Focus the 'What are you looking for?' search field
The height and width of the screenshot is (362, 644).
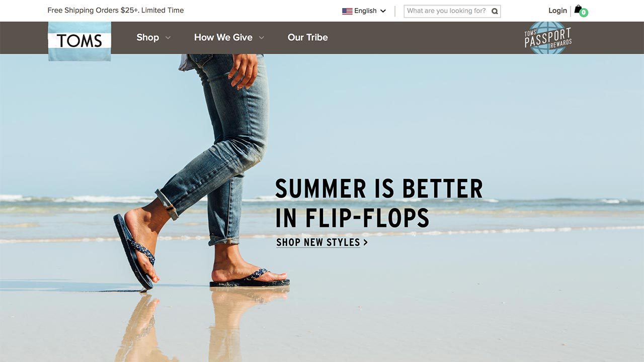[452, 11]
